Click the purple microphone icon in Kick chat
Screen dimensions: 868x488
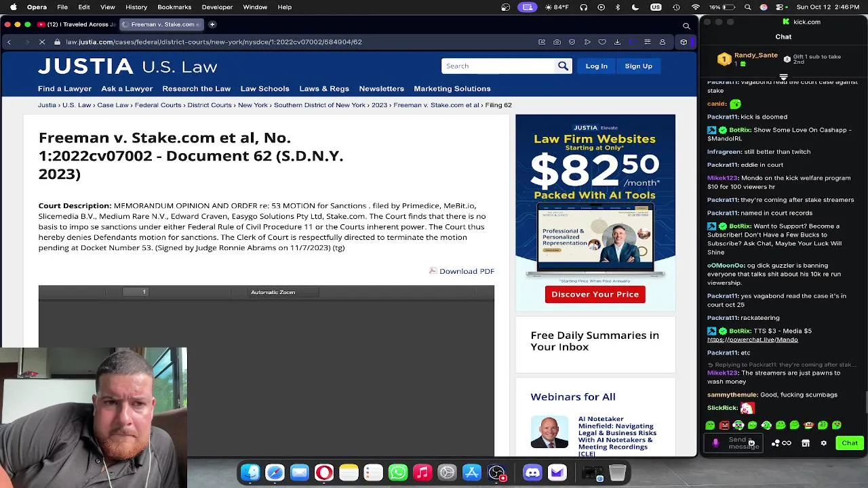click(x=715, y=443)
